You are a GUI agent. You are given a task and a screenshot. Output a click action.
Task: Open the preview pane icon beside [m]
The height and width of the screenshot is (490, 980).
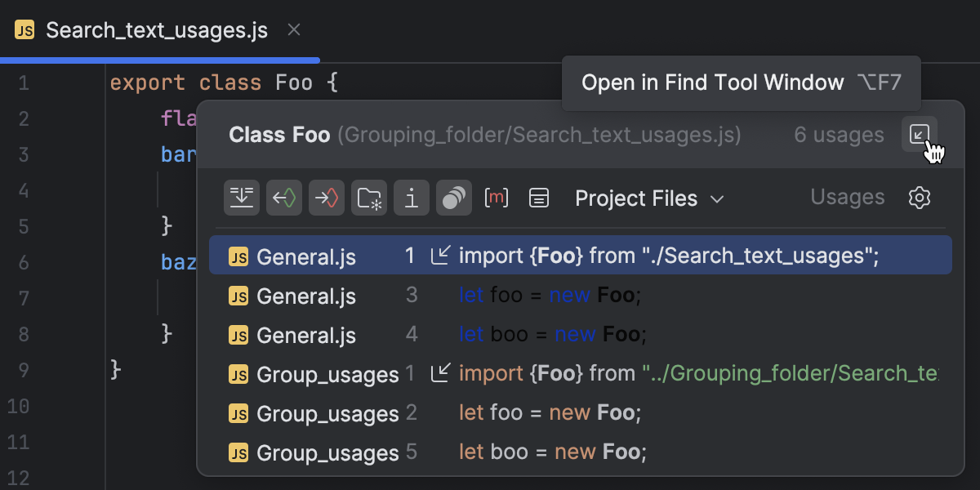(x=539, y=198)
